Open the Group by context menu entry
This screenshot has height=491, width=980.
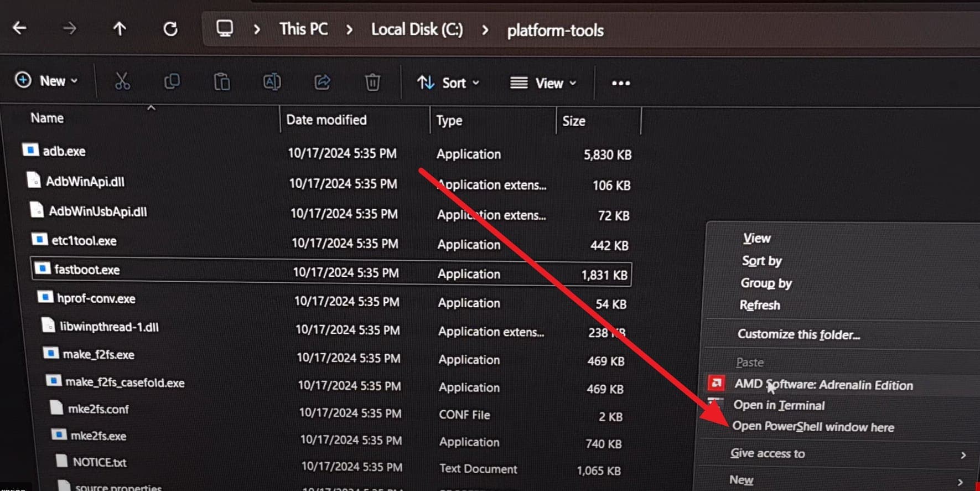766,283
